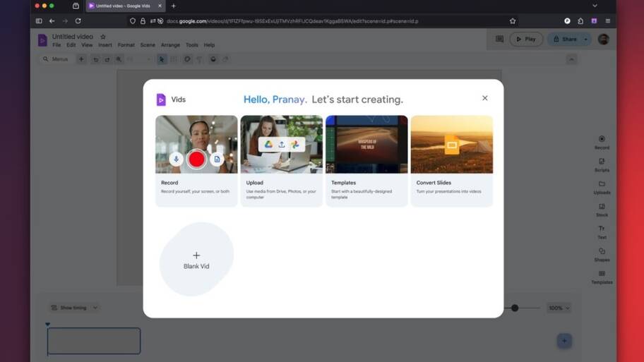Click the Slides icon on Convert Slides card

click(x=452, y=145)
